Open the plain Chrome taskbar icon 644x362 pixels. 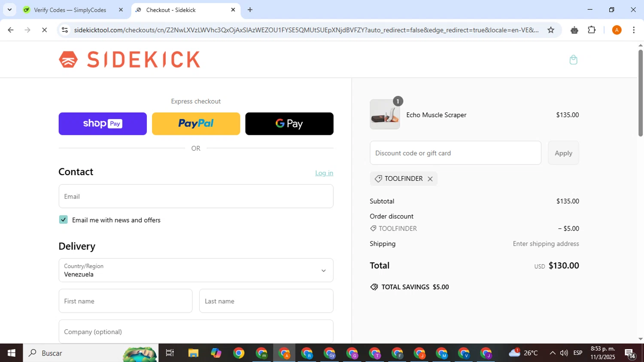(239, 353)
